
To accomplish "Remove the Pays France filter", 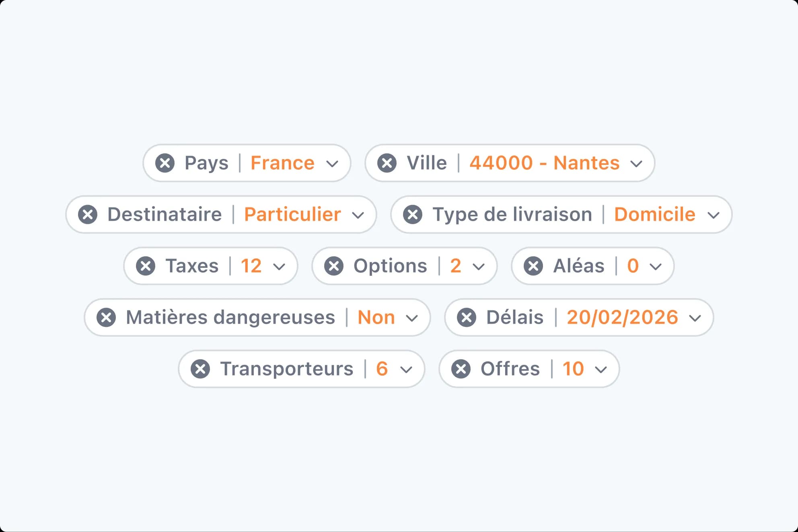I will tap(165, 163).
